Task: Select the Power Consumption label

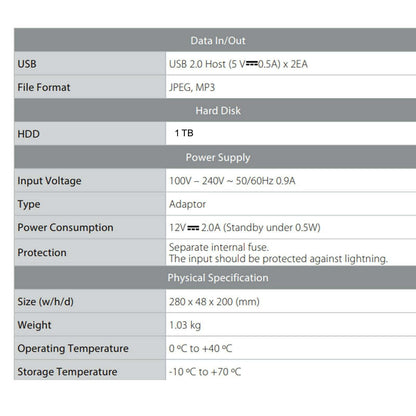Action: click(65, 228)
